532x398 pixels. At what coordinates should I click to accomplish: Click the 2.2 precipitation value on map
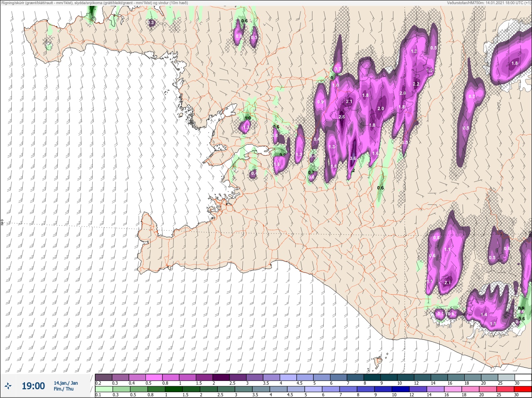point(416,84)
